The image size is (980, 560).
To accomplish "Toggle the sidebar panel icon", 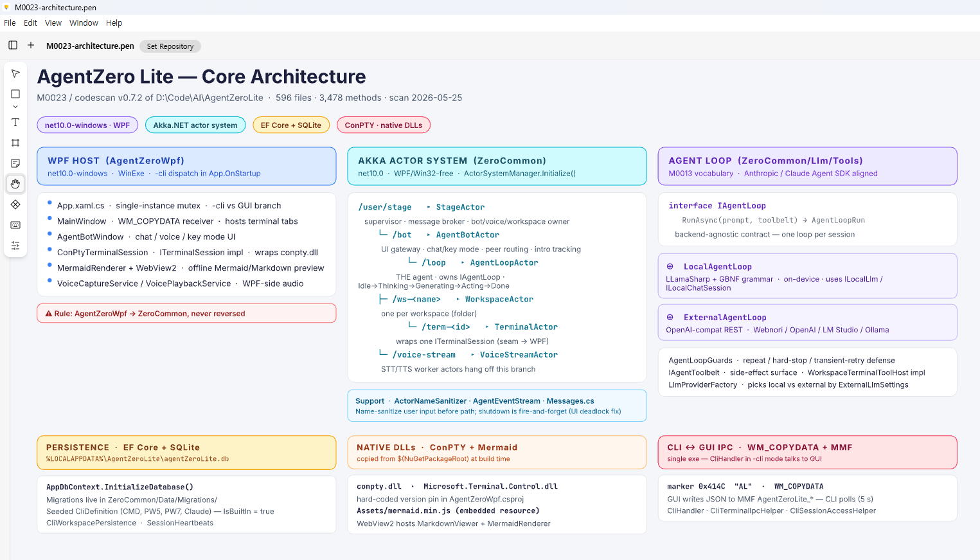I will click(13, 45).
